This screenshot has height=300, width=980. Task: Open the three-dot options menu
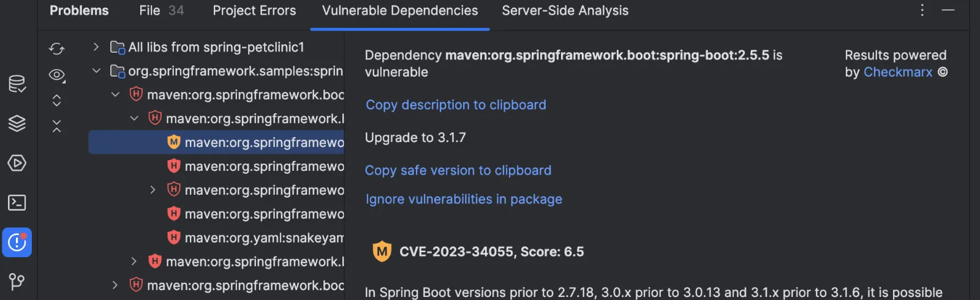pyautogui.click(x=922, y=10)
